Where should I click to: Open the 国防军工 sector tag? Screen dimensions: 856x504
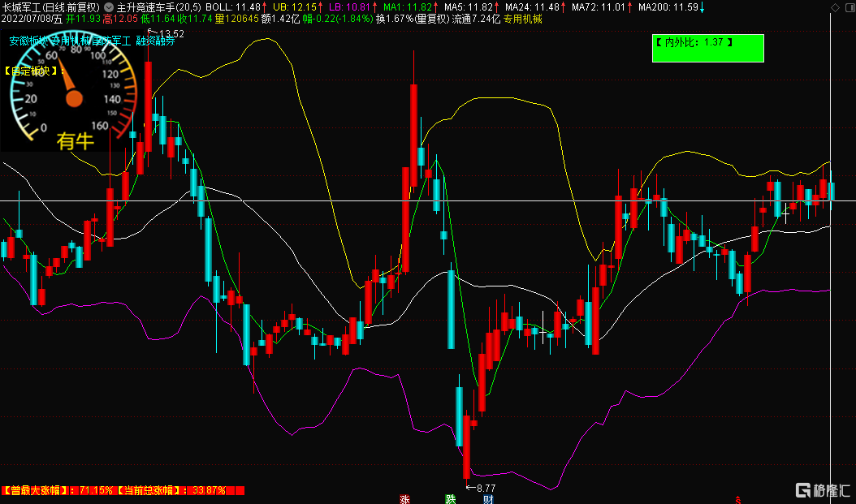coord(112,41)
